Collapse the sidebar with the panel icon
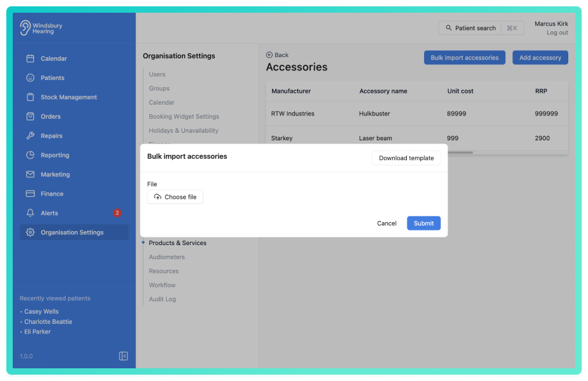The image size is (588, 381). 123,356
